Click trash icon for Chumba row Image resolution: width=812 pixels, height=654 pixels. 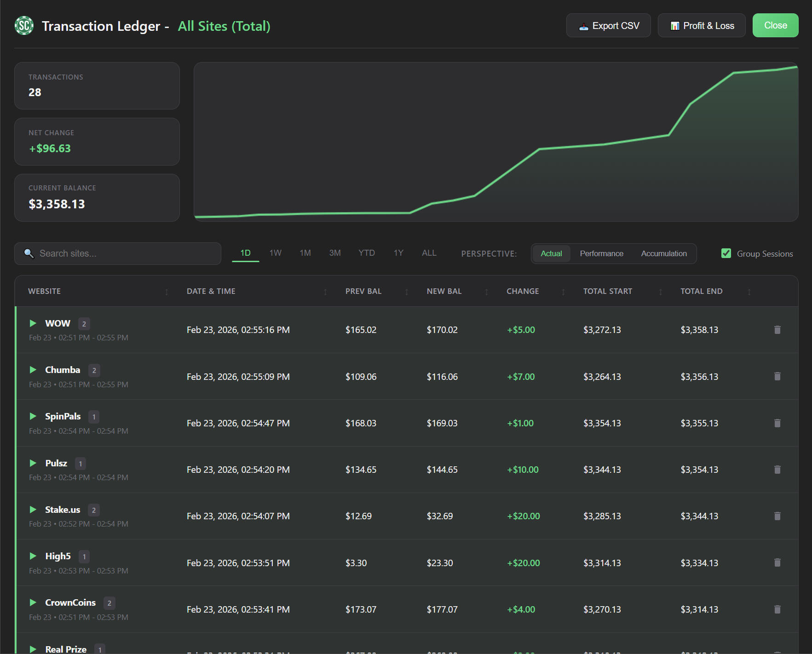[777, 376]
